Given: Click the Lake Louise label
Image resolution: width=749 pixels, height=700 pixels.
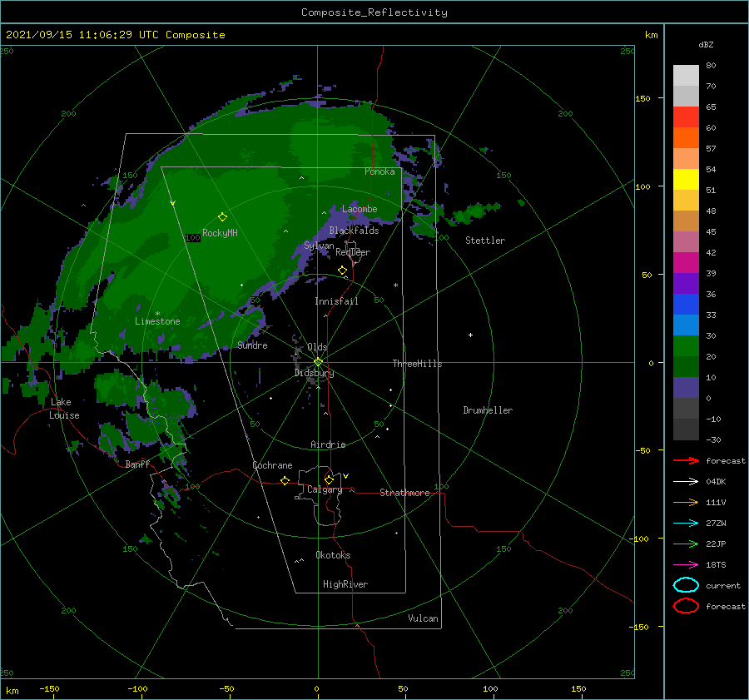Looking at the screenshot, I should coord(64,409).
